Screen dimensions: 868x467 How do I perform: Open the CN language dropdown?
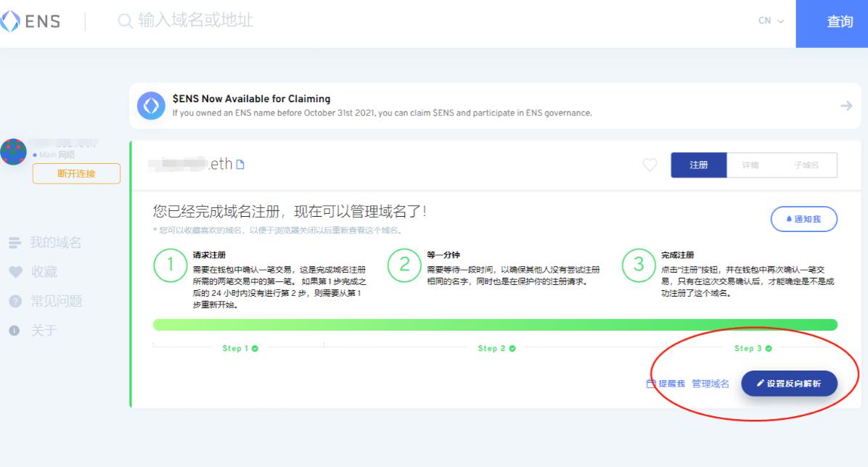coord(771,21)
